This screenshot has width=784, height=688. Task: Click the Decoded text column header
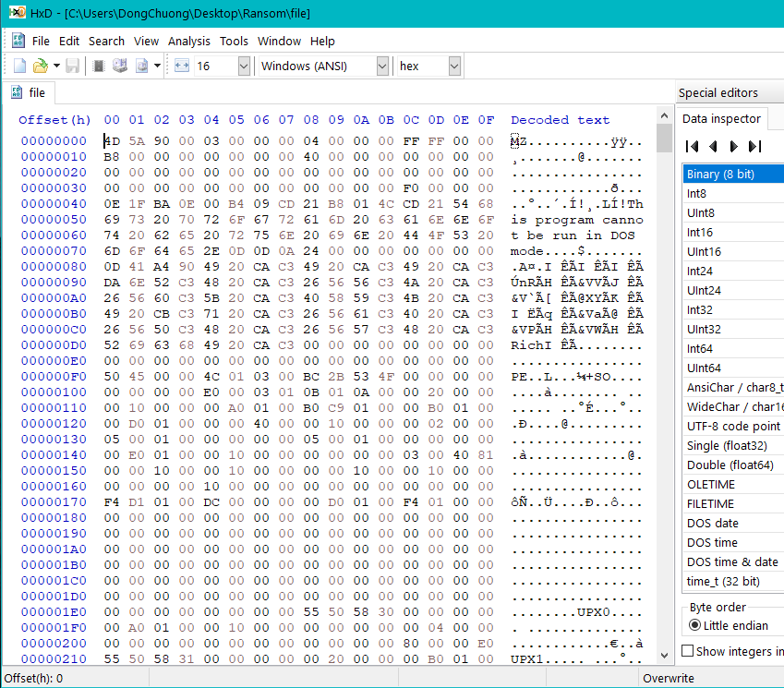(560, 120)
